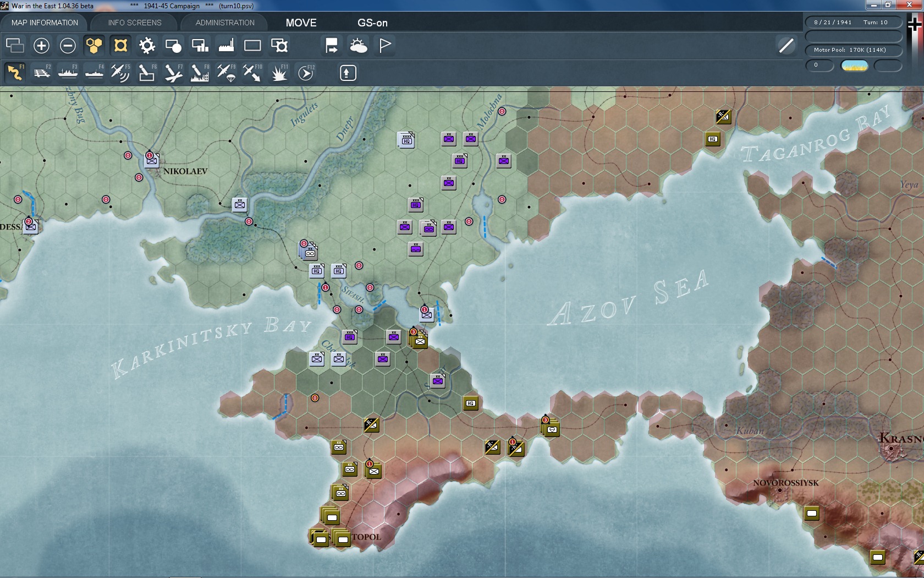Open the Map Information tab
Viewport: 924px width, 578px height.
(x=45, y=23)
